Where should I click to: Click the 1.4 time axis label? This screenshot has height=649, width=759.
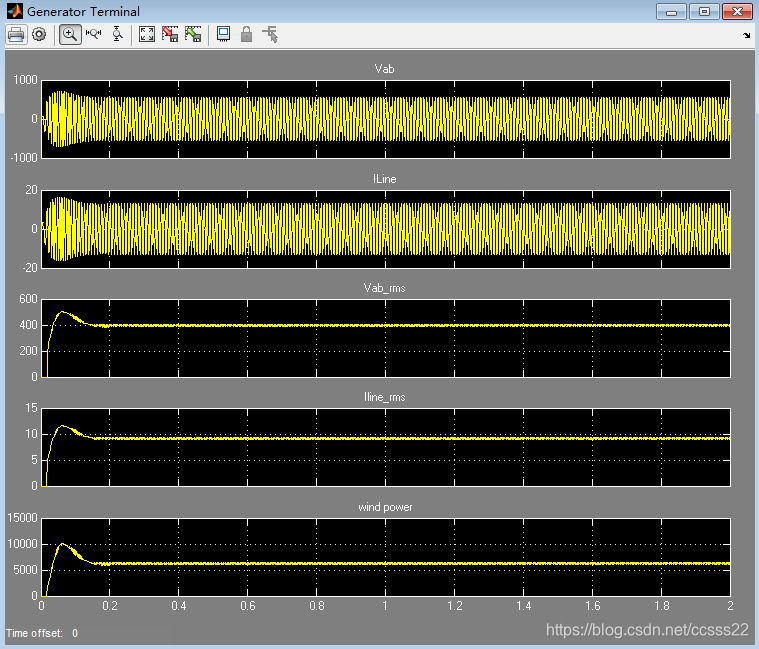(524, 606)
